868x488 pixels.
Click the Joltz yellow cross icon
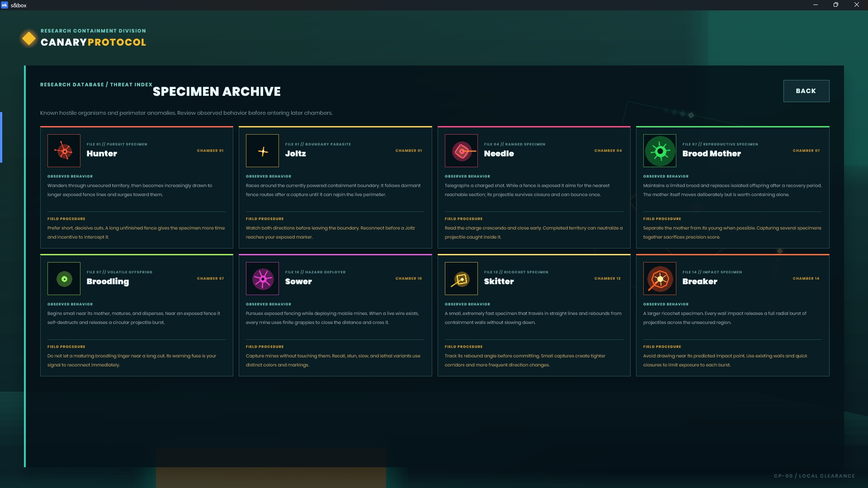coord(263,151)
